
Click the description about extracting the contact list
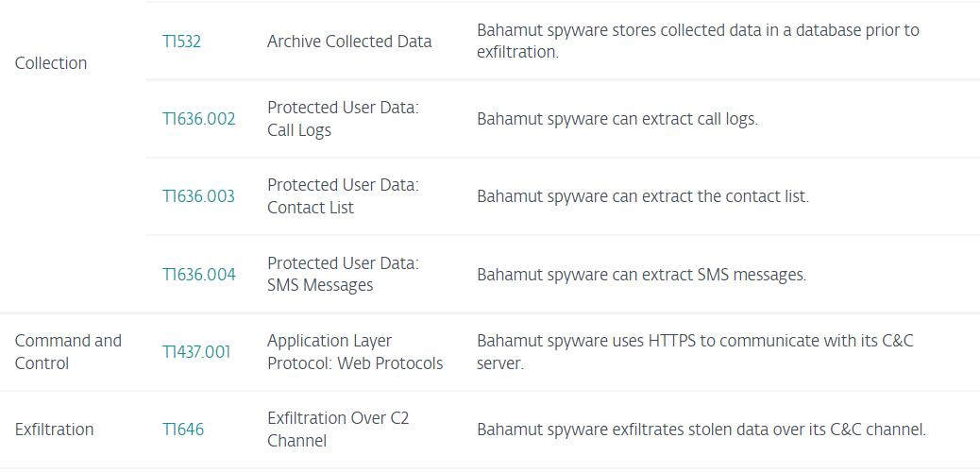click(642, 196)
